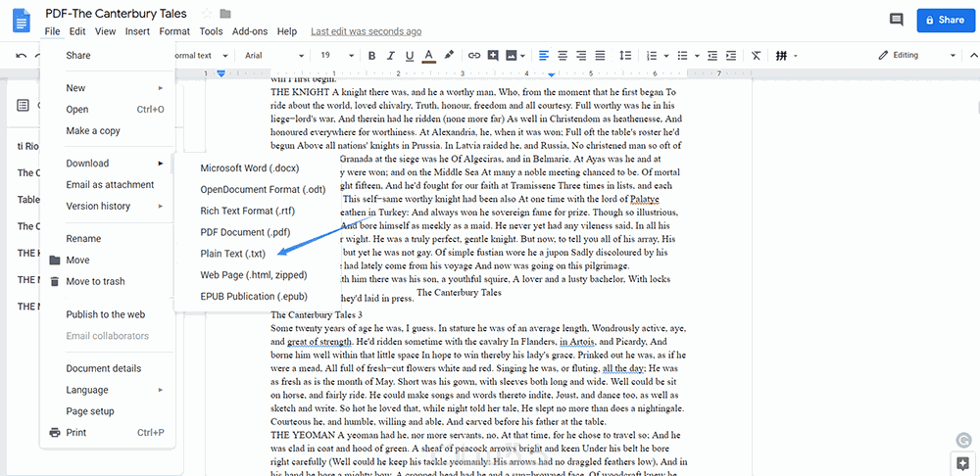Open the File menu
980x476 pixels.
click(53, 31)
